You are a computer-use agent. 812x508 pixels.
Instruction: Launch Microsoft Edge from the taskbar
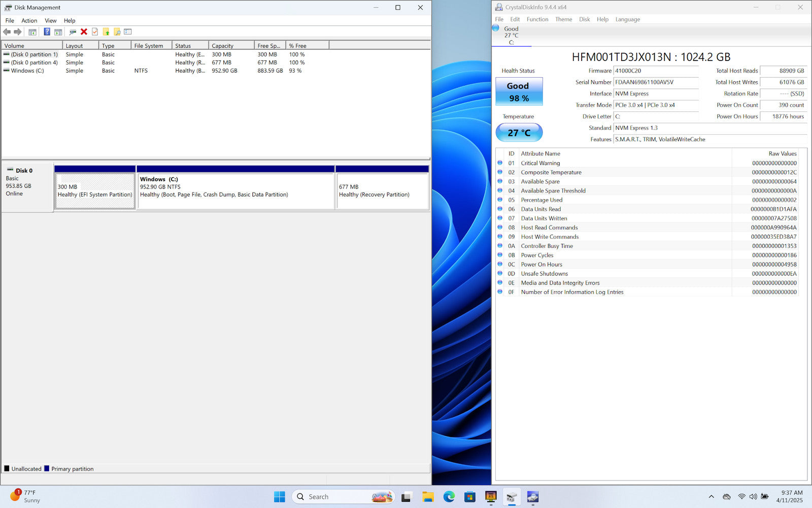(x=449, y=497)
